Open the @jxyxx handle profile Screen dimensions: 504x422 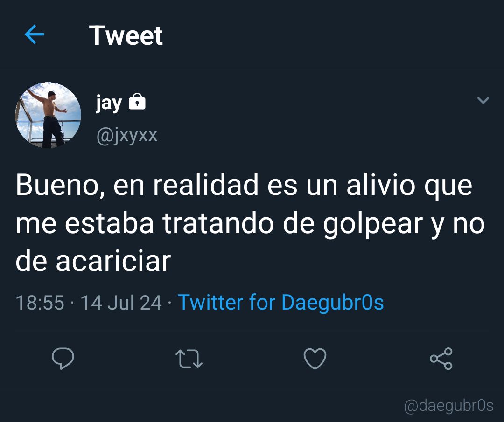point(127,135)
